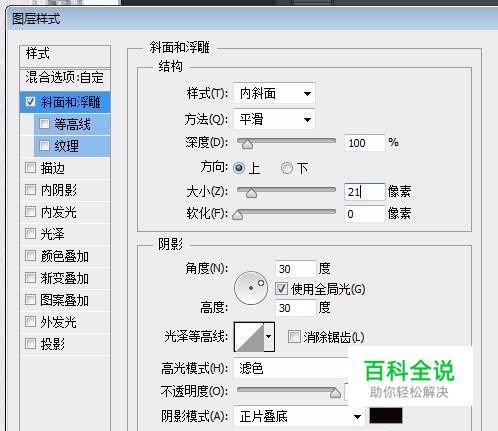Open the 样式(T) dropdown showing 内斜面
This screenshot has height=431, width=498.
(x=274, y=93)
